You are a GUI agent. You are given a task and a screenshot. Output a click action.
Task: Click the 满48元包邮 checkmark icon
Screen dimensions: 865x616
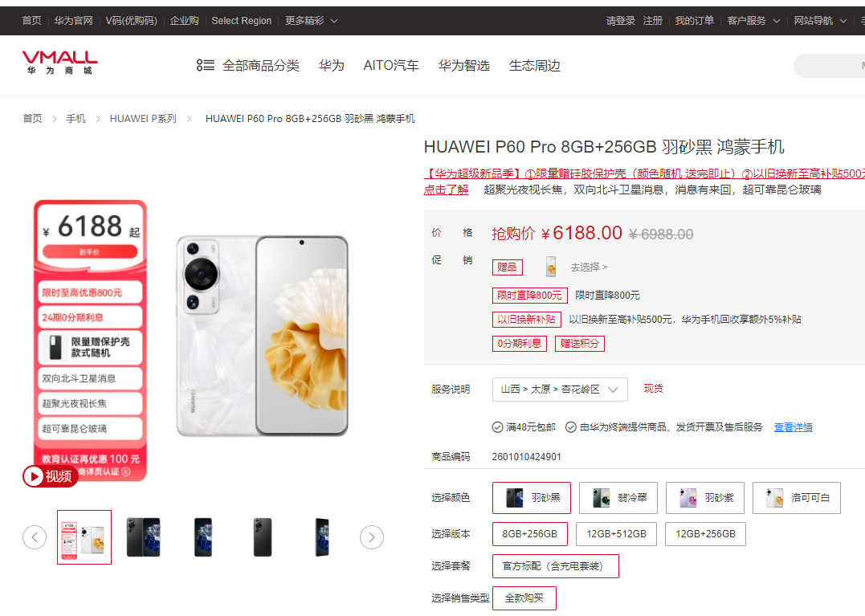[x=497, y=427]
